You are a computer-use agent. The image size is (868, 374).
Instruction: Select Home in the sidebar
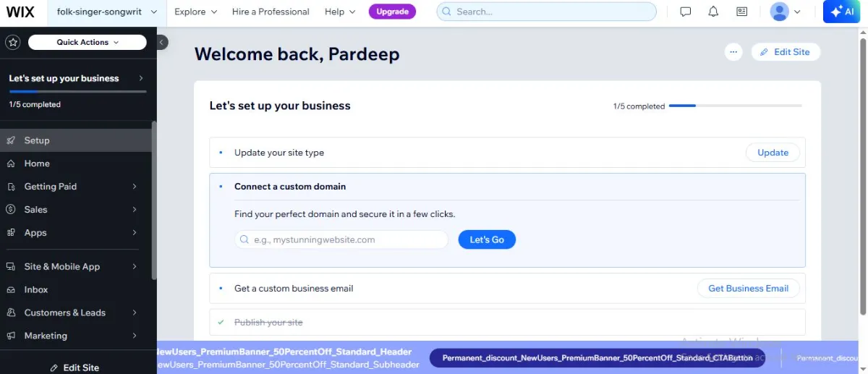[x=76, y=163]
